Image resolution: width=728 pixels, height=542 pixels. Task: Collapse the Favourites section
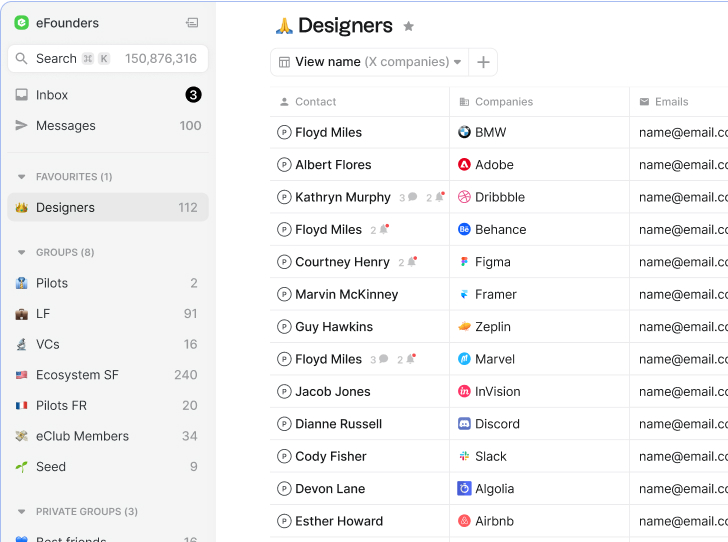[21, 177]
